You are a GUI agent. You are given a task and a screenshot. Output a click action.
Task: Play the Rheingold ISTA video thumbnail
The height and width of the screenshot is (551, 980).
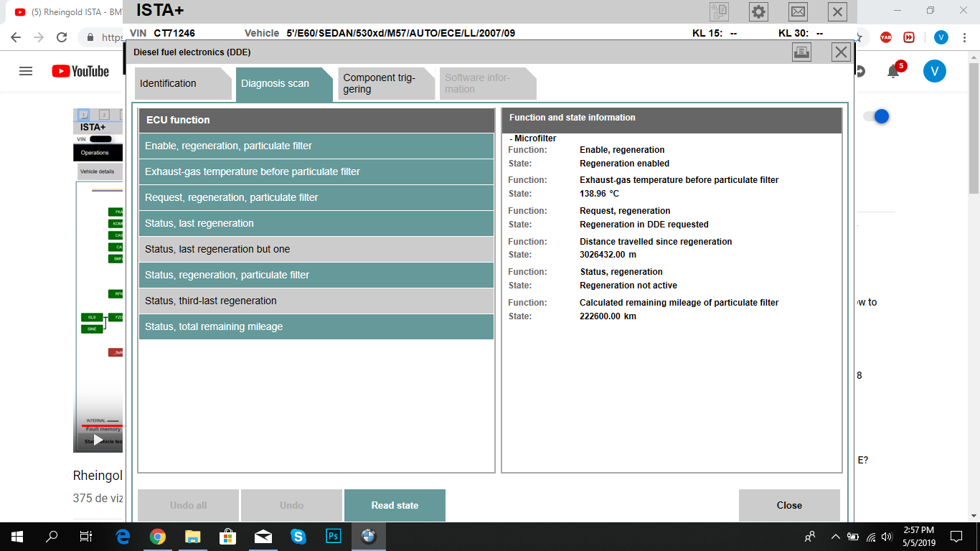pyautogui.click(x=98, y=440)
